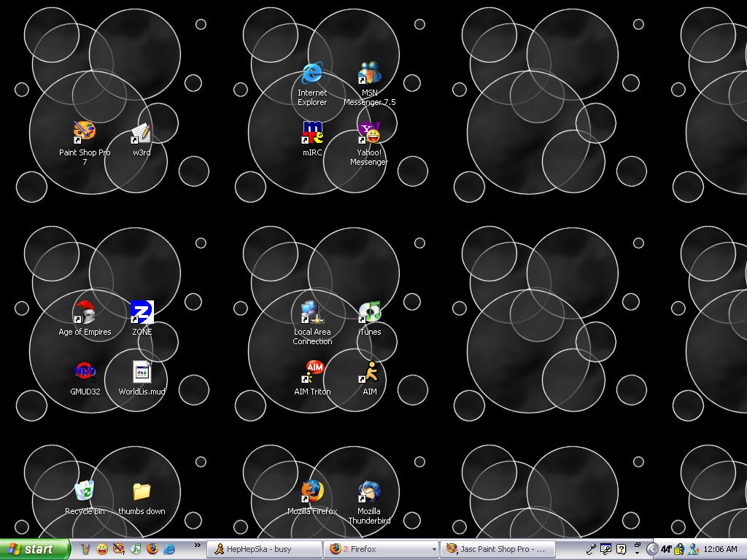This screenshot has height=560, width=747.
Task: Launch Firefox from the Quick Launch bar
Action: [152, 549]
